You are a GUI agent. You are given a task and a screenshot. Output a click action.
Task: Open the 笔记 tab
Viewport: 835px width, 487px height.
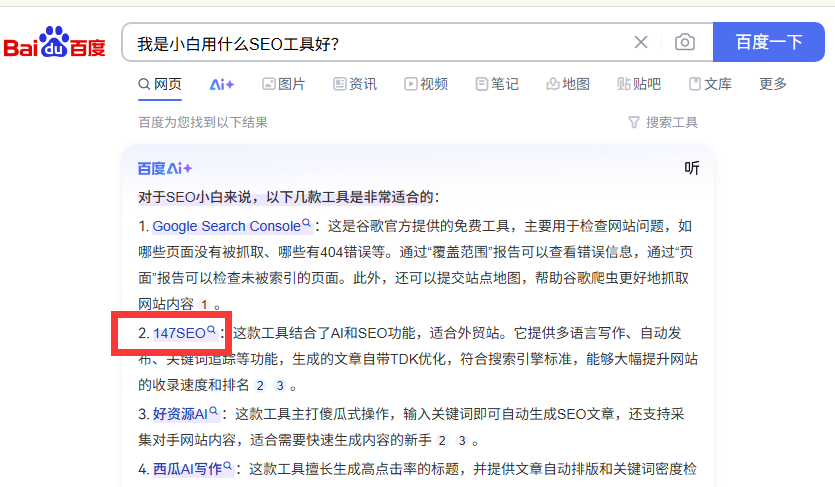click(x=497, y=84)
